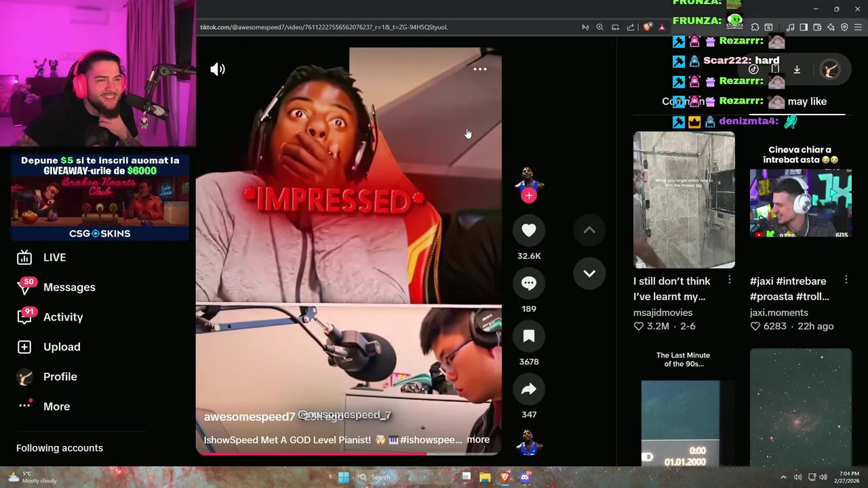Click the download desktop app icon
Screen dimensions: 868x488
point(797,69)
